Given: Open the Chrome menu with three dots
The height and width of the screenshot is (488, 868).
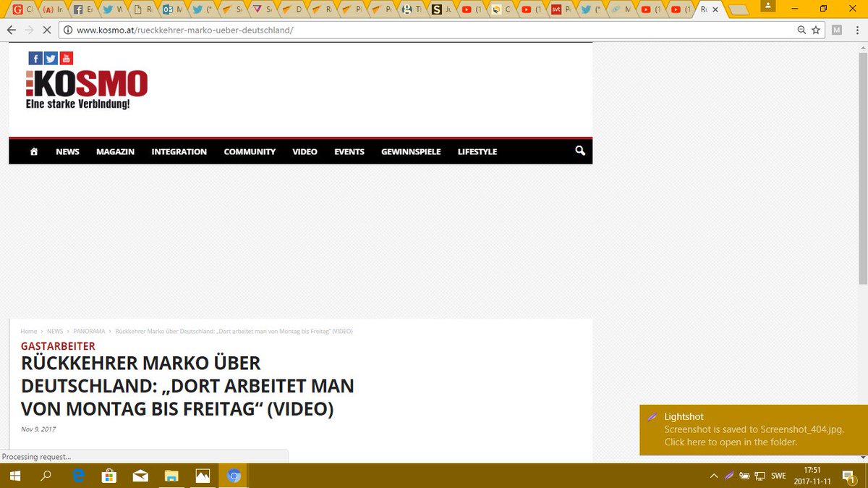Looking at the screenshot, I should [857, 30].
